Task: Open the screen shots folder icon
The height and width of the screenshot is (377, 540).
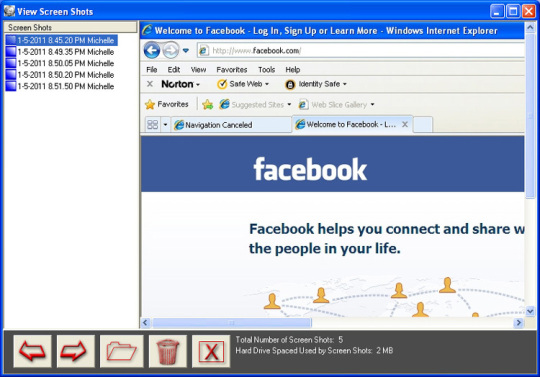Action: coord(122,351)
